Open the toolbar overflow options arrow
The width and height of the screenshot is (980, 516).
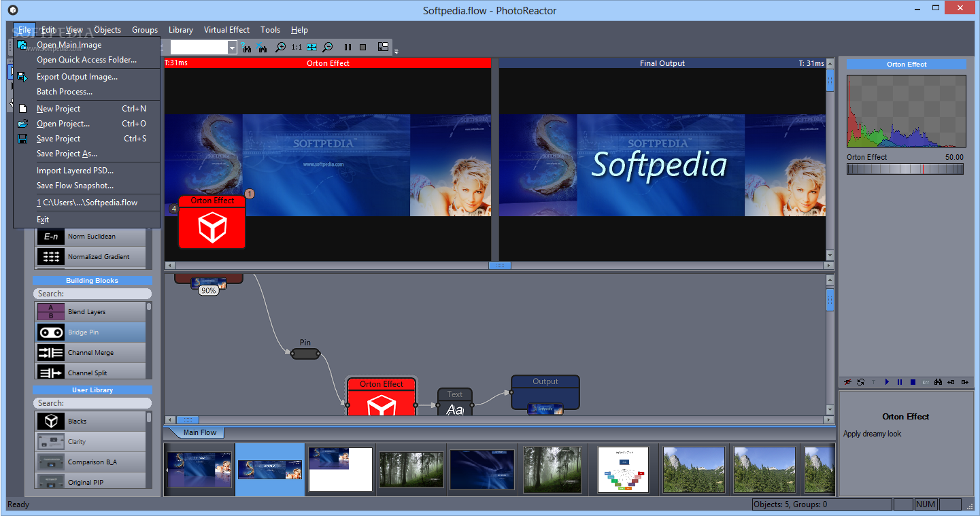(396, 51)
